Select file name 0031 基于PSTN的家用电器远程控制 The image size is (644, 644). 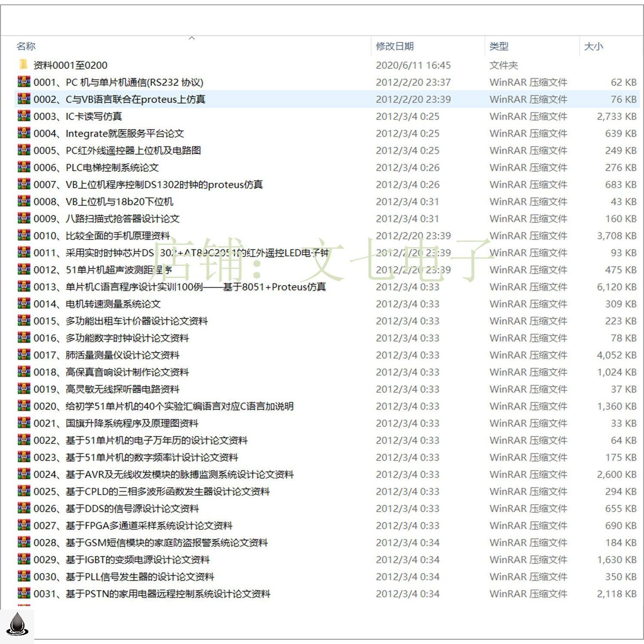click(x=152, y=594)
